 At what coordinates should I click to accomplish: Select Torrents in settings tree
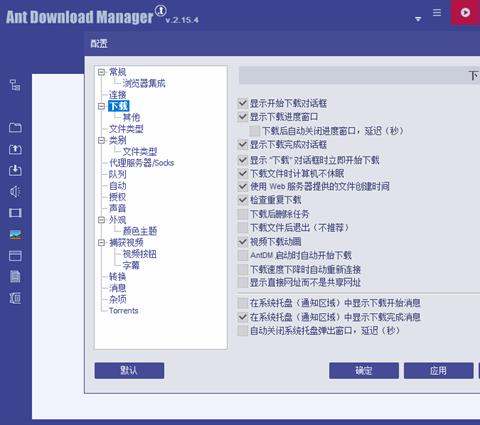pyautogui.click(x=123, y=311)
